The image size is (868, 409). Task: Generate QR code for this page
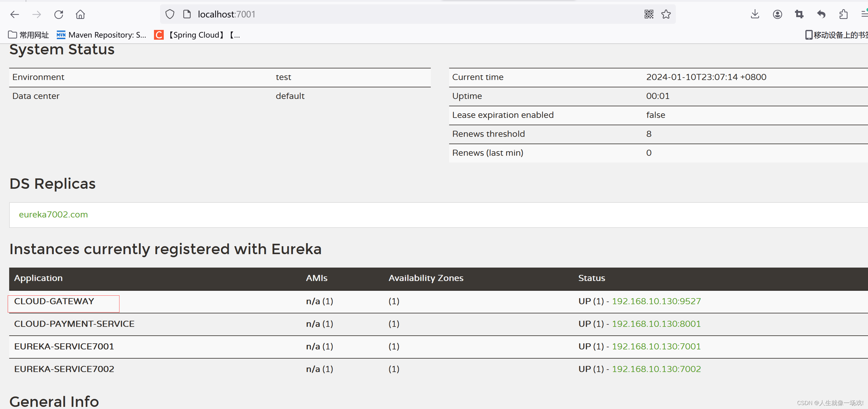(x=649, y=14)
